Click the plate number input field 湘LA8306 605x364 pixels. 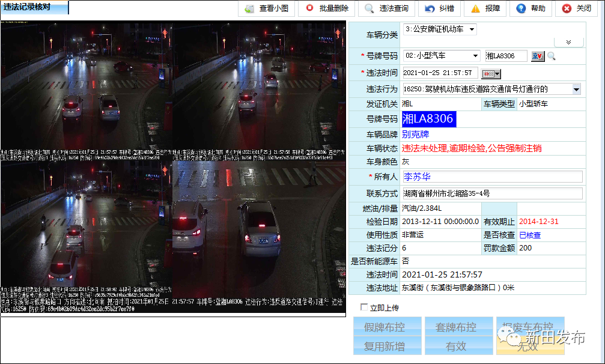click(506, 56)
